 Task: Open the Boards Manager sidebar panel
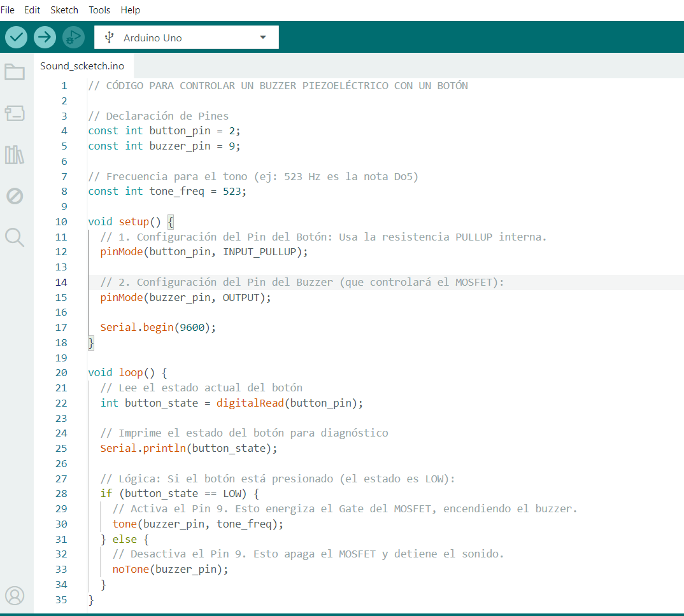[15, 113]
